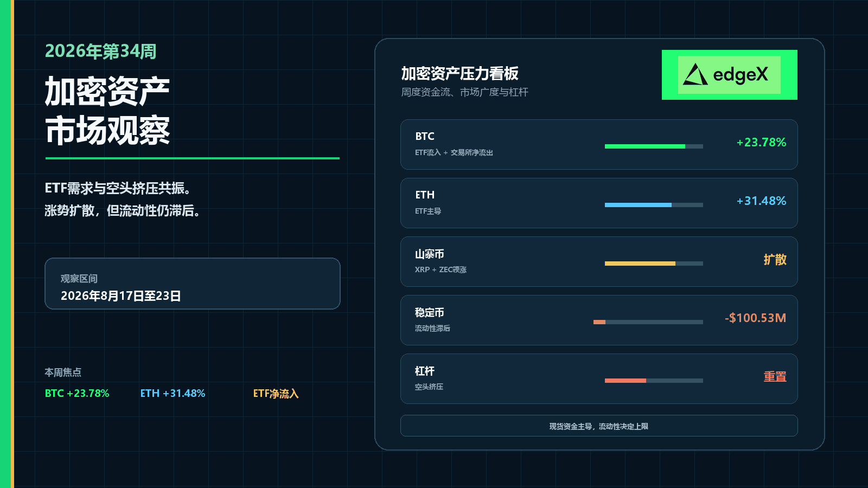
Task: Click the 扩散 label in altcoin row
Action: (x=775, y=259)
